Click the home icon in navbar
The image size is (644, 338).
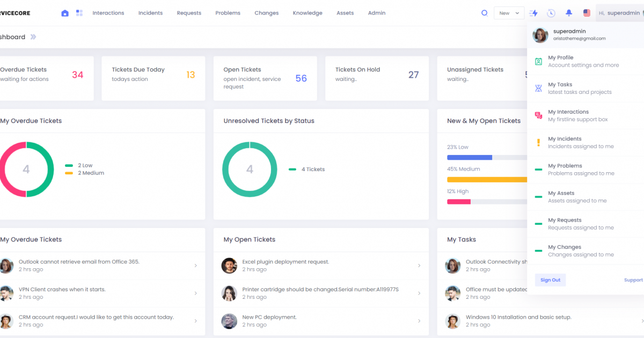pos(65,13)
